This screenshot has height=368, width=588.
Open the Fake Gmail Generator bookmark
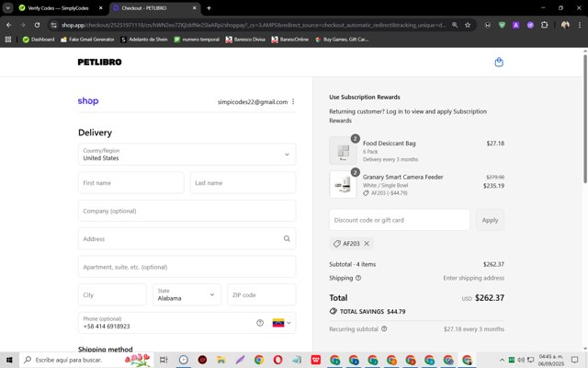point(87,40)
